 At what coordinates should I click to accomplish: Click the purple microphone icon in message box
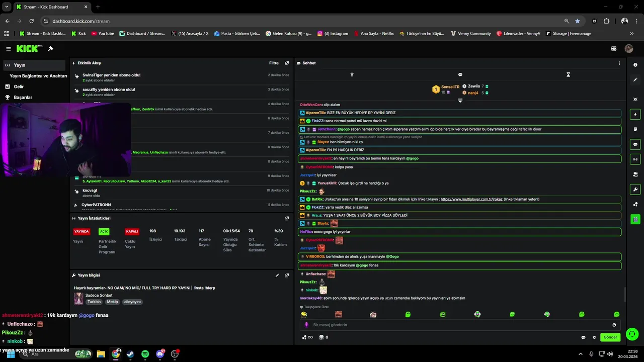[x=306, y=325]
